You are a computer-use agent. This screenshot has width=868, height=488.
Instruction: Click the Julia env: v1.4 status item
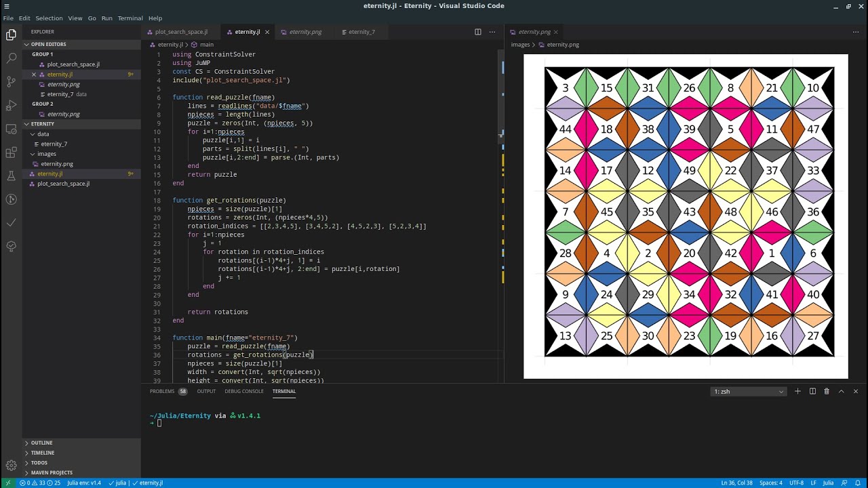[x=84, y=483]
